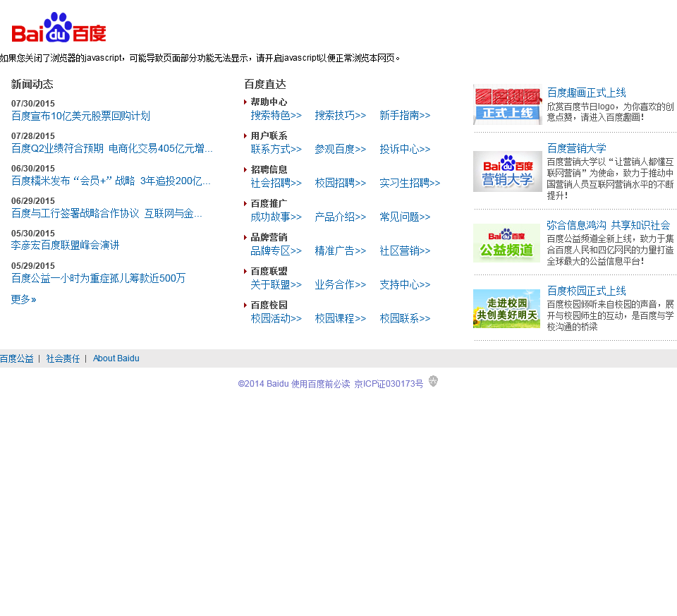Click the 招聘信息 section heading
677x616 pixels.
(x=269, y=169)
